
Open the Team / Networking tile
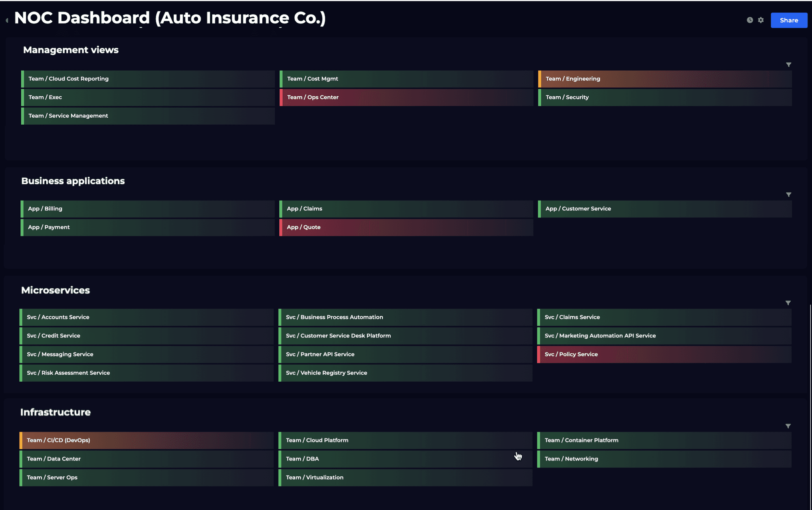664,459
